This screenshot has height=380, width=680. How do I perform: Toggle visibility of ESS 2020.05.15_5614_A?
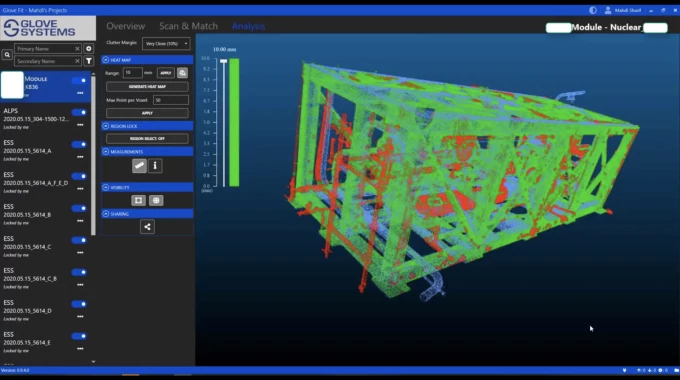[79, 144]
